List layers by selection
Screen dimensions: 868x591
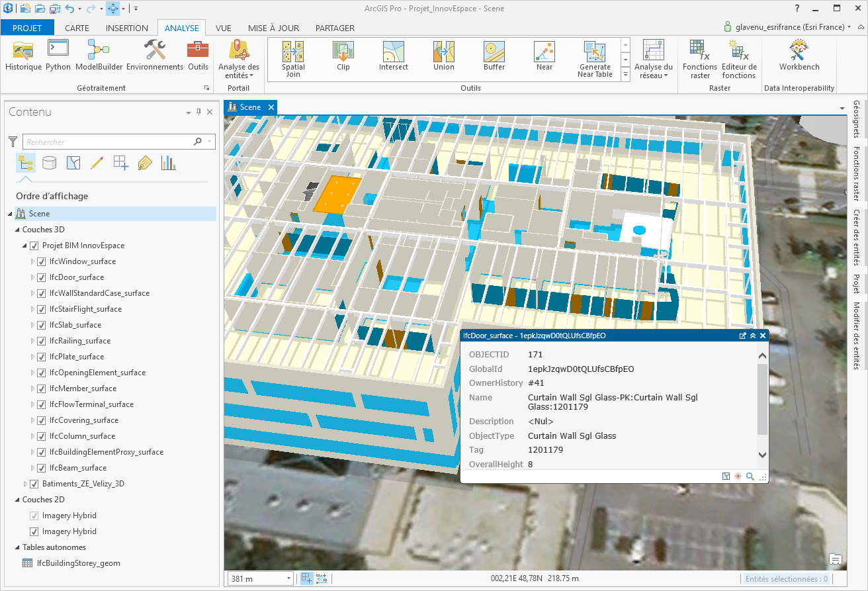coord(73,163)
